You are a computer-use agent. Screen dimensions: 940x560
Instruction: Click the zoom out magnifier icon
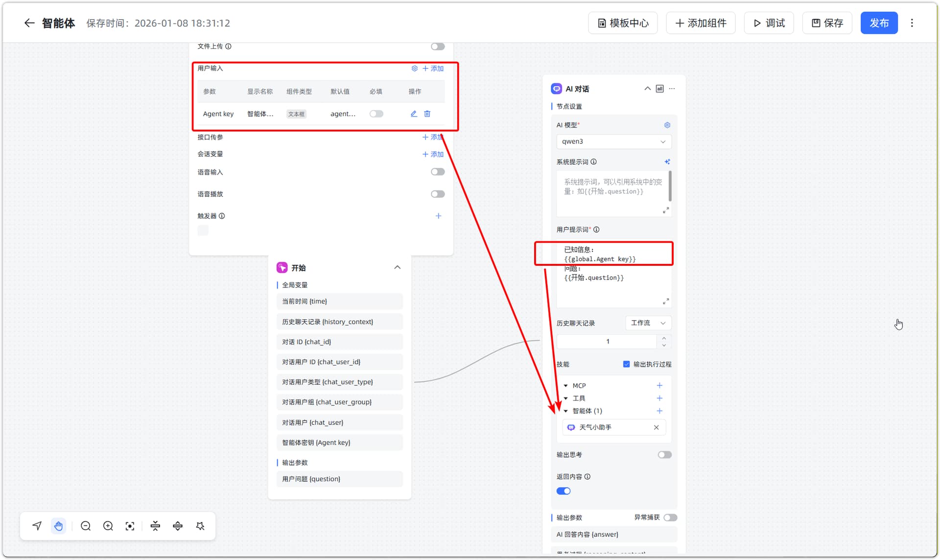point(86,526)
